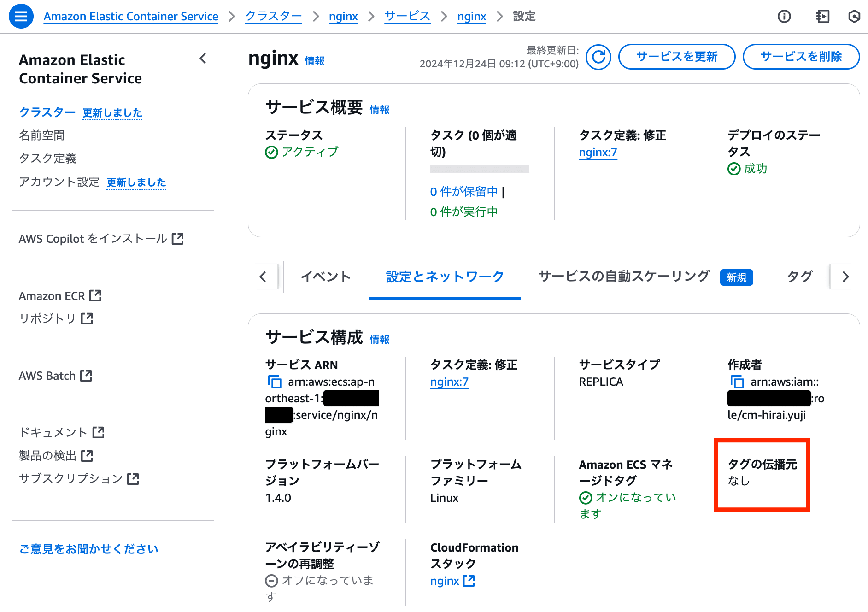
Task: Click the 成功 deployment status value
Action: (x=756, y=169)
